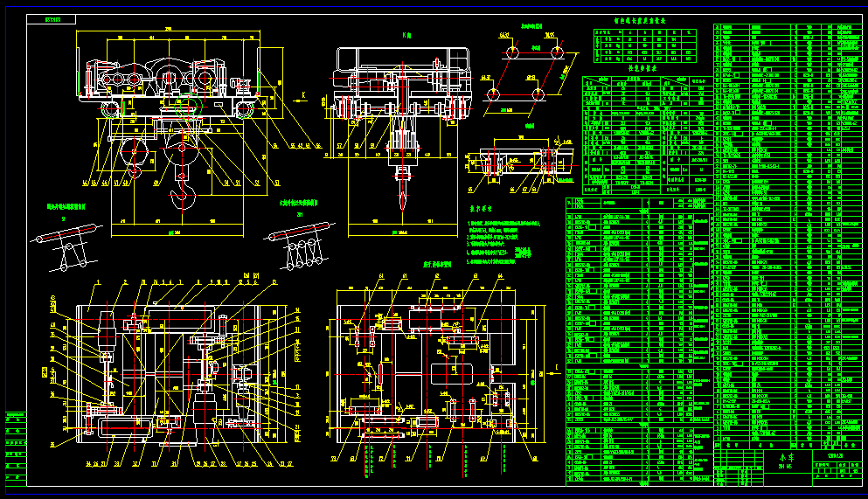Select the K向 view label text
The height and width of the screenshot is (499, 868).
(x=406, y=36)
